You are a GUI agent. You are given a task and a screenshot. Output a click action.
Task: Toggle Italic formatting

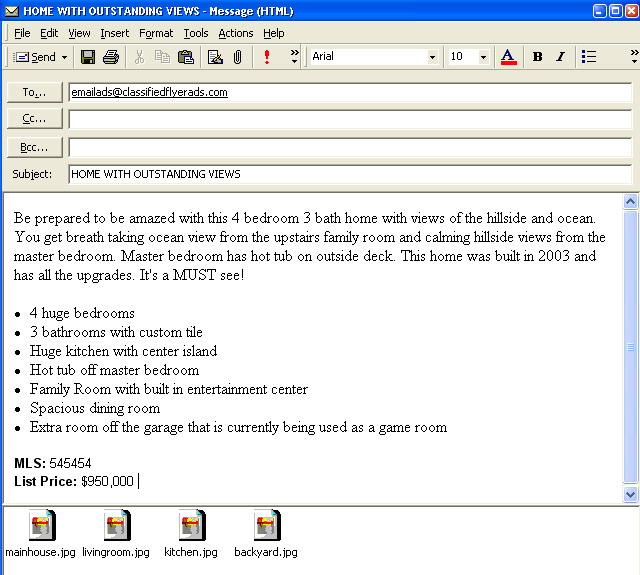click(x=561, y=57)
